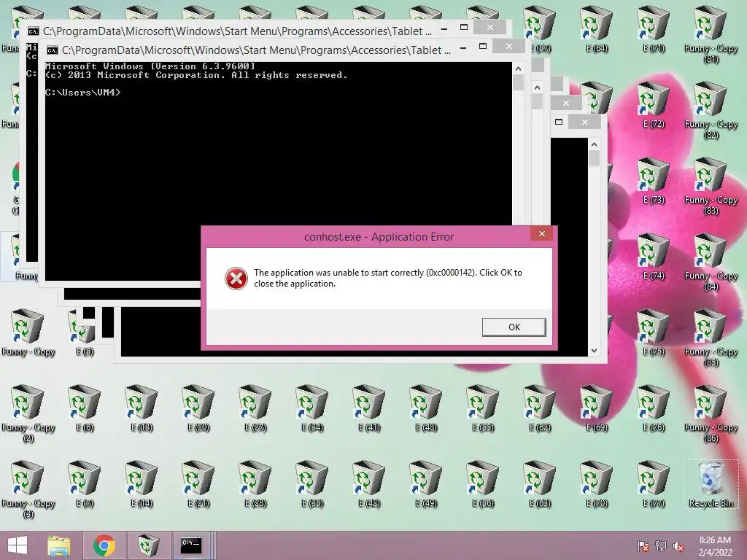Viewport: 747px width, 560px height.
Task: Select the E (27) desktop shortcut
Action: tap(255, 408)
